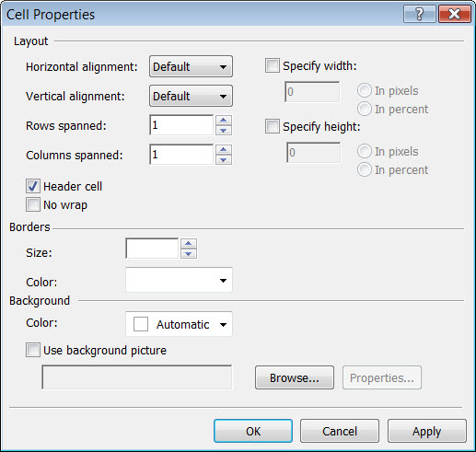Decrease border Size with down arrow
The height and width of the screenshot is (452, 476).
[x=189, y=254]
